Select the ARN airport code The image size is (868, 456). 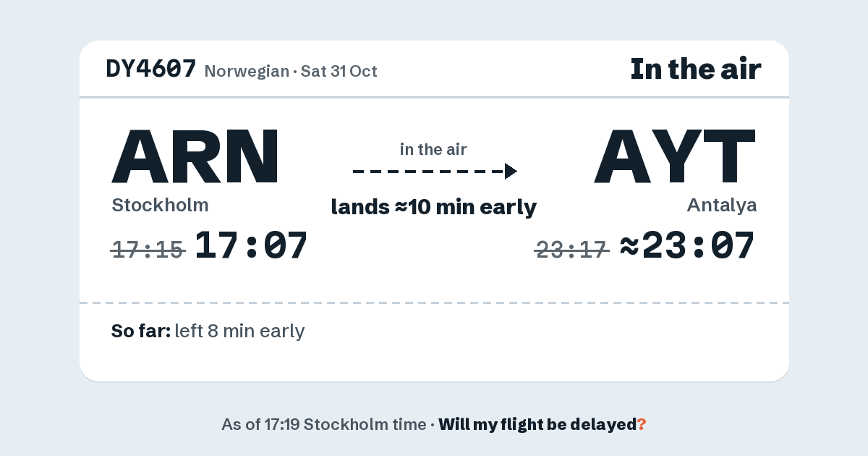point(195,156)
